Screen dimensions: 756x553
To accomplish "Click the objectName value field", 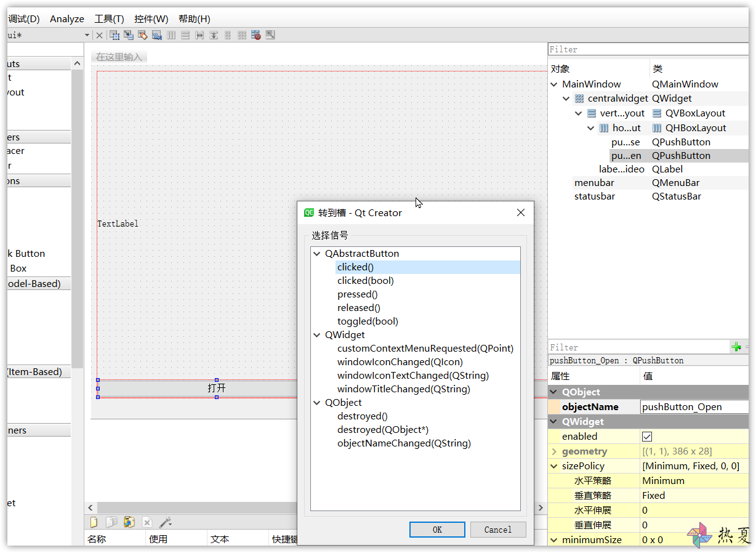I will [694, 407].
